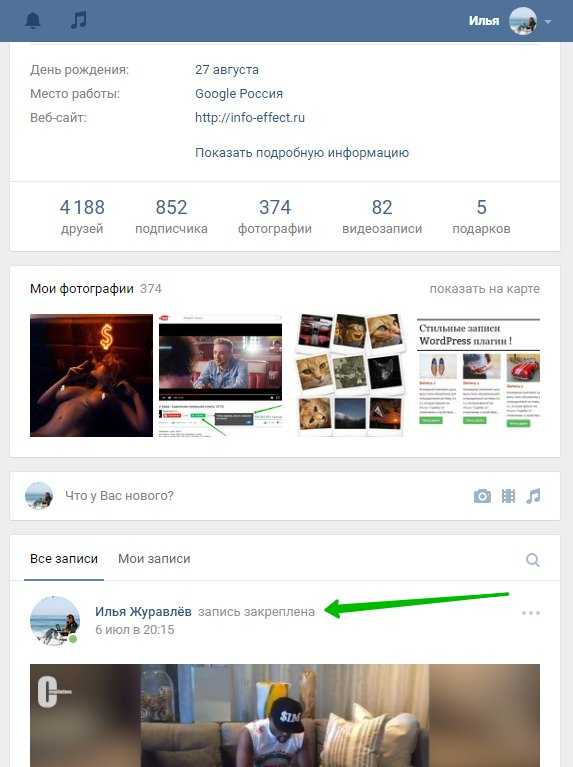
Task: Click the Что у Вас нового? field
Action: (x=264, y=496)
